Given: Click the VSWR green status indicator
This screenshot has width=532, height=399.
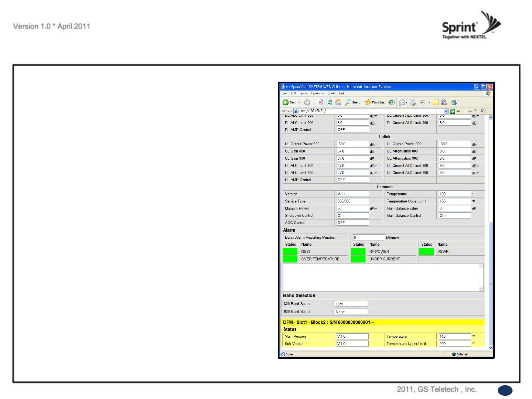Looking at the screenshot, I should (x=426, y=252).
